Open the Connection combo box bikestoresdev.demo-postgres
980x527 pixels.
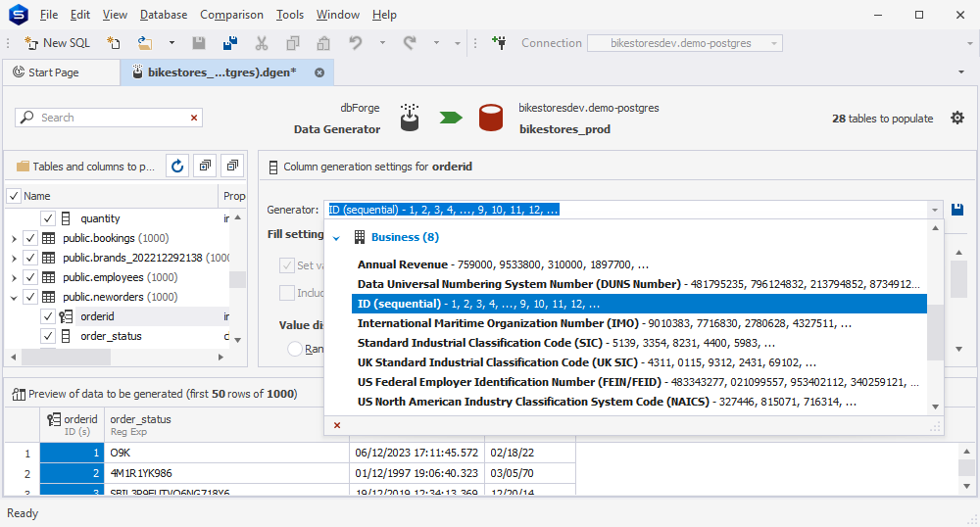click(x=684, y=43)
